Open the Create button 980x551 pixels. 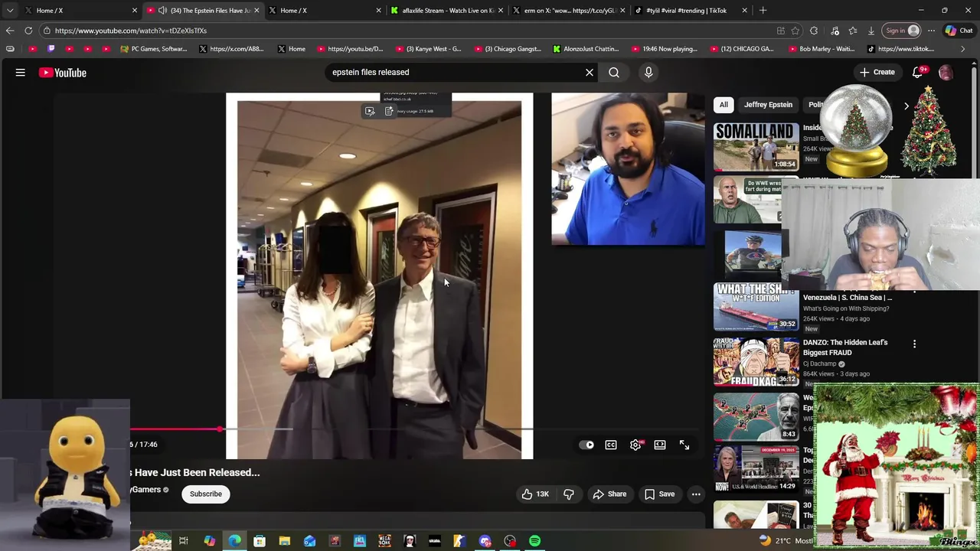click(877, 73)
